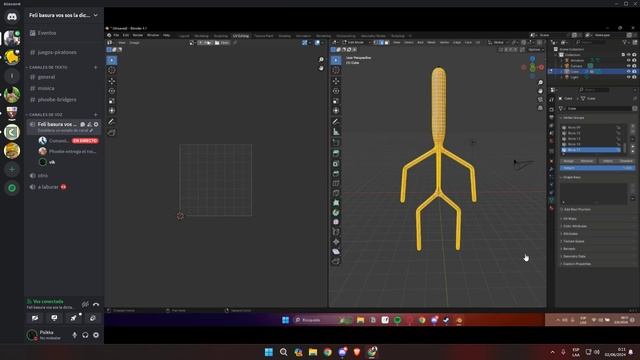Switch to face select mode in viewport header
This screenshot has width=640, height=360.
point(387,42)
